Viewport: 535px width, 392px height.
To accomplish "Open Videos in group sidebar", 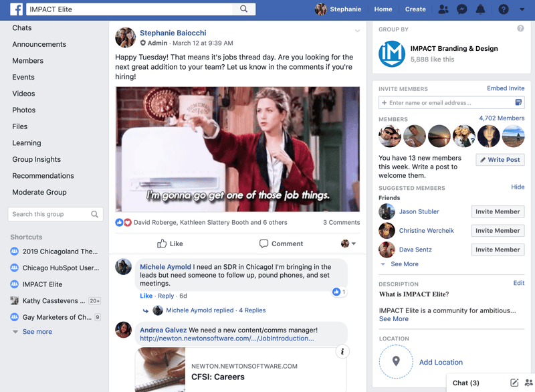I will pos(23,94).
